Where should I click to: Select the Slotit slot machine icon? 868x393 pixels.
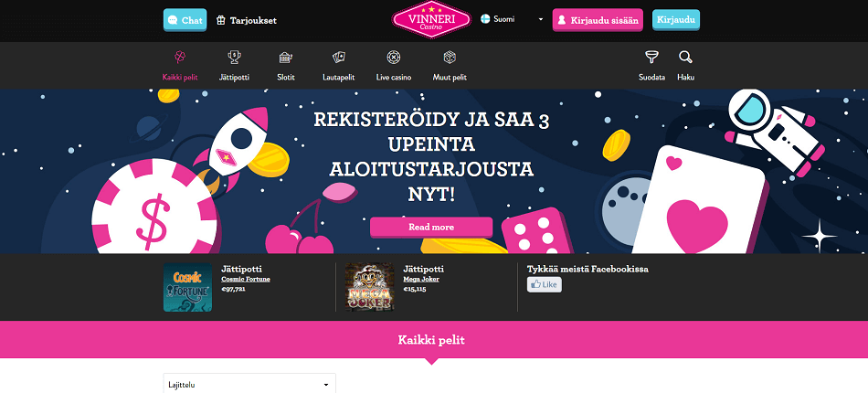(x=286, y=57)
